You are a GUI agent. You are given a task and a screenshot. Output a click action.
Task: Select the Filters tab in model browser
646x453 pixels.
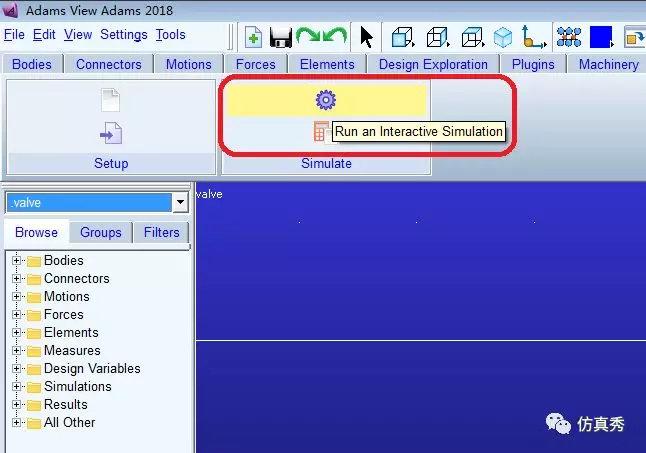(x=162, y=232)
